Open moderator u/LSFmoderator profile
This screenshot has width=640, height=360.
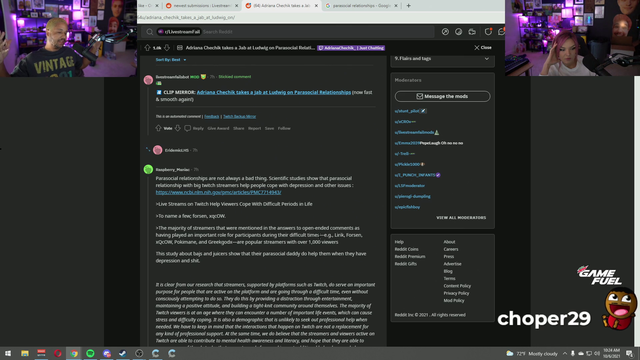click(410, 186)
